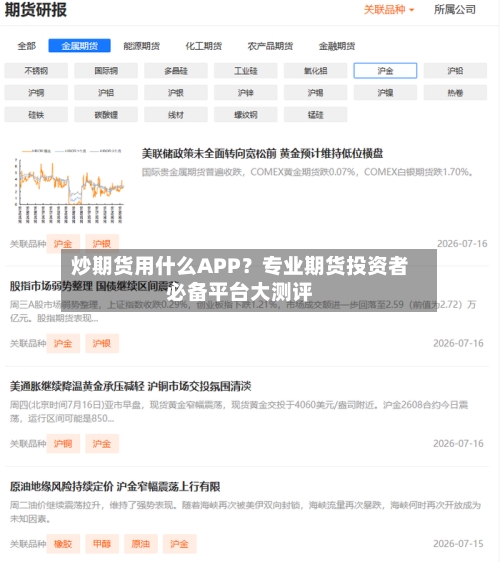The width and height of the screenshot is (500, 562).
Task: Click 沪金 tag under 股指市场 article
Action: point(63,343)
